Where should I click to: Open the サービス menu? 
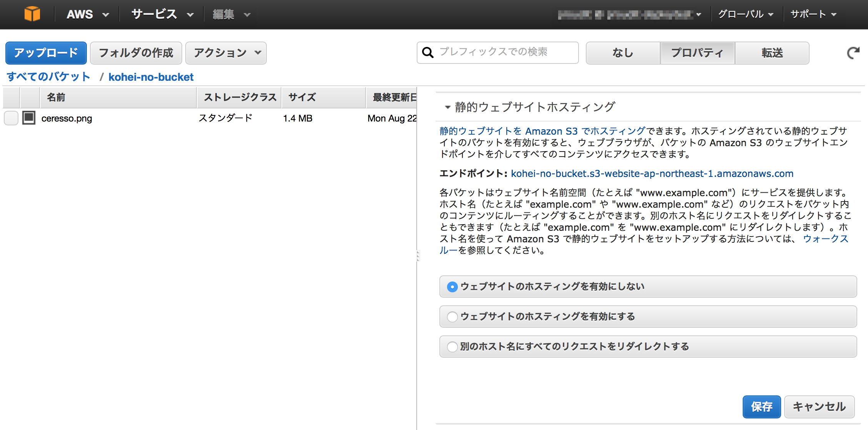coord(161,14)
